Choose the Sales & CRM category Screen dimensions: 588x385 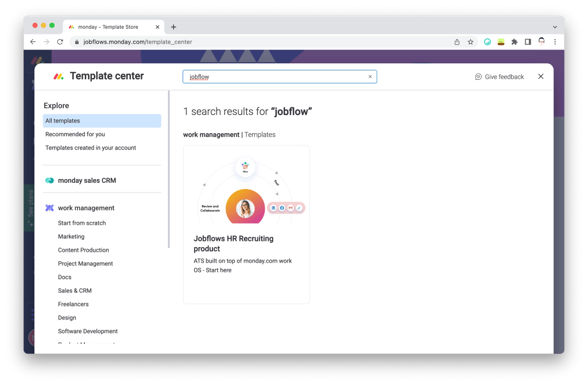[x=75, y=290]
